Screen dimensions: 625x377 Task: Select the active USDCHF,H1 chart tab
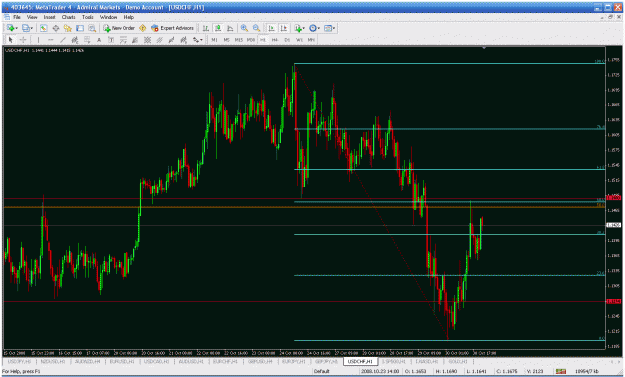coord(360,361)
